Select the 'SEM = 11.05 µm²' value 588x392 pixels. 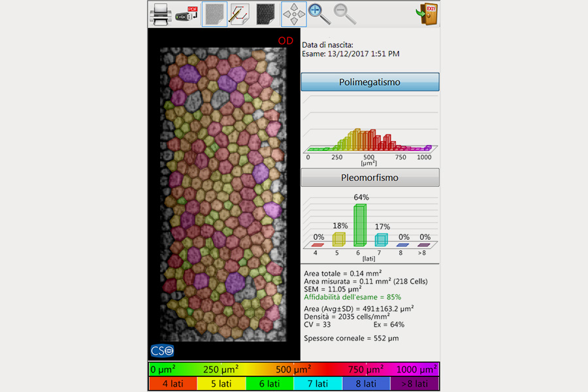[333, 289]
